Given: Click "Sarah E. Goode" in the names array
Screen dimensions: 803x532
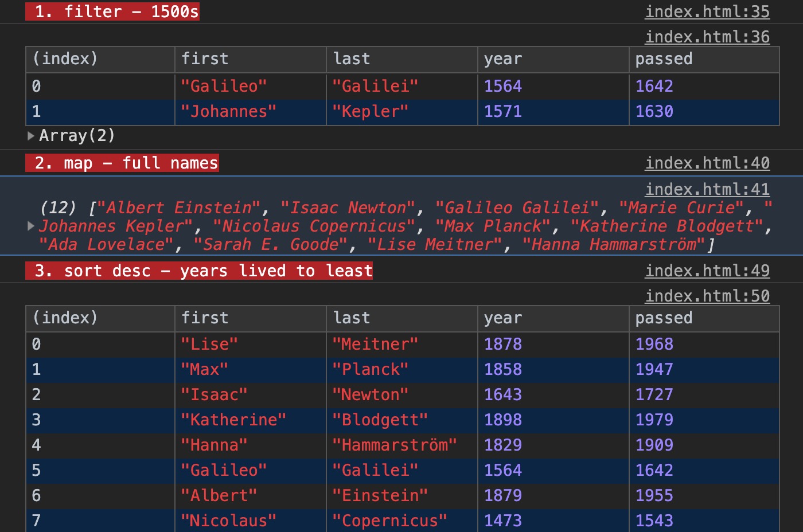Looking at the screenshot, I should [271, 244].
